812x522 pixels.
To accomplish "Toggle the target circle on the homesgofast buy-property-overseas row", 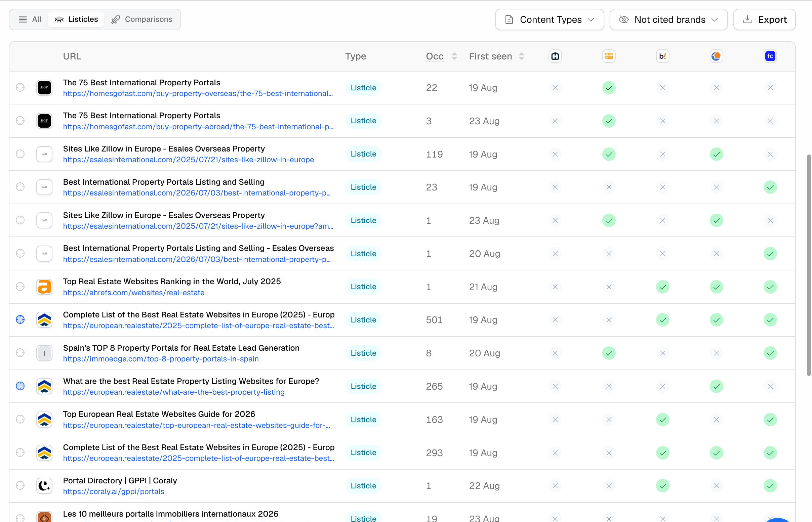I will click(21, 87).
